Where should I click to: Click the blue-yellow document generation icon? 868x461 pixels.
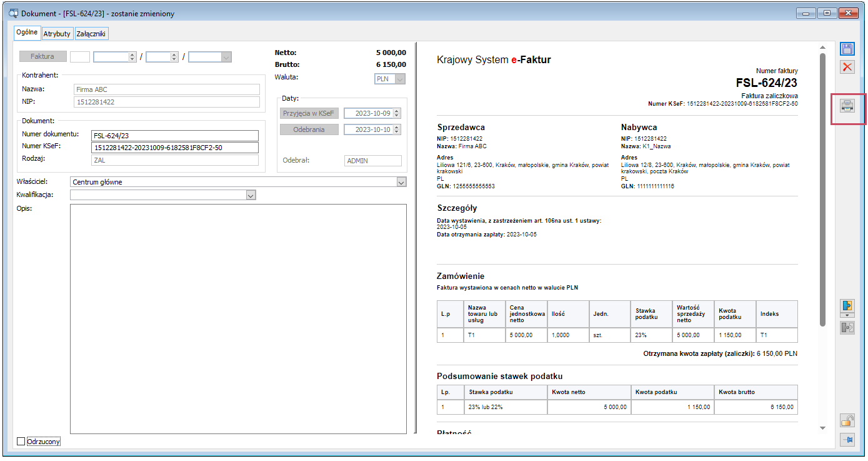click(847, 306)
